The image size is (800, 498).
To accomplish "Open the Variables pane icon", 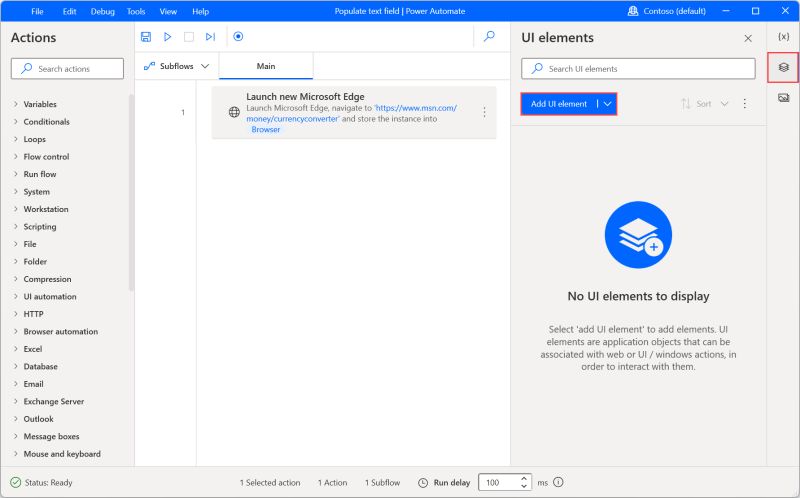I will (784, 37).
